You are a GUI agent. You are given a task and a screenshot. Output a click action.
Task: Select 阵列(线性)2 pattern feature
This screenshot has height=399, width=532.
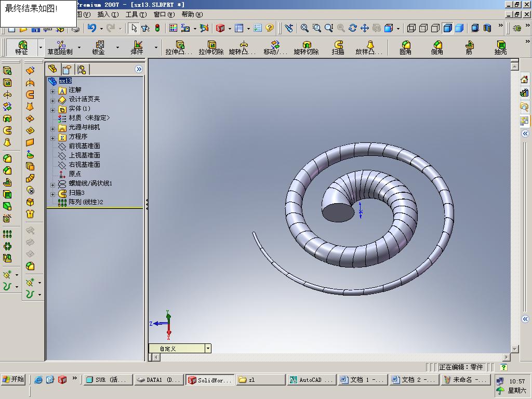(x=86, y=202)
